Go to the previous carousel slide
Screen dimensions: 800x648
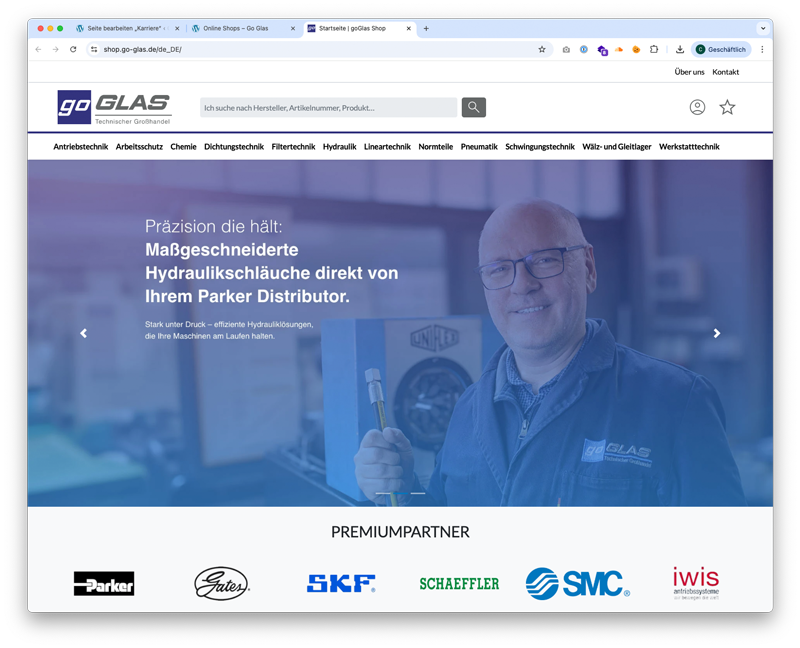(x=84, y=333)
